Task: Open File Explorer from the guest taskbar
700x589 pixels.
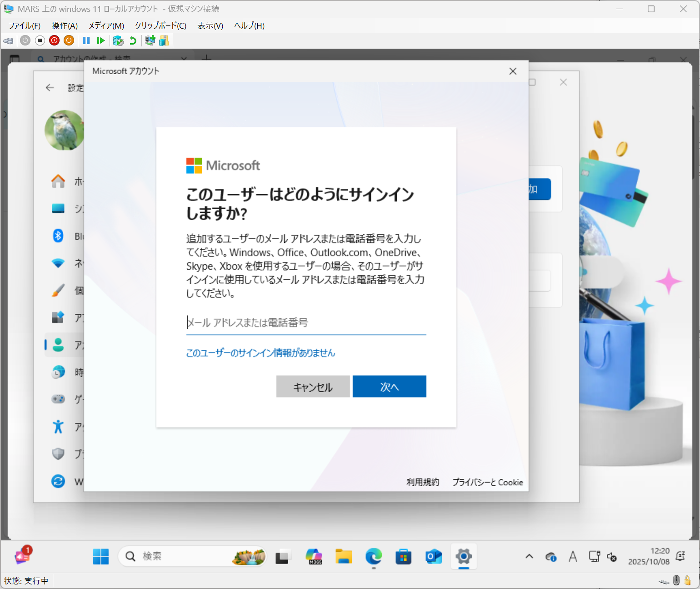Action: (344, 556)
